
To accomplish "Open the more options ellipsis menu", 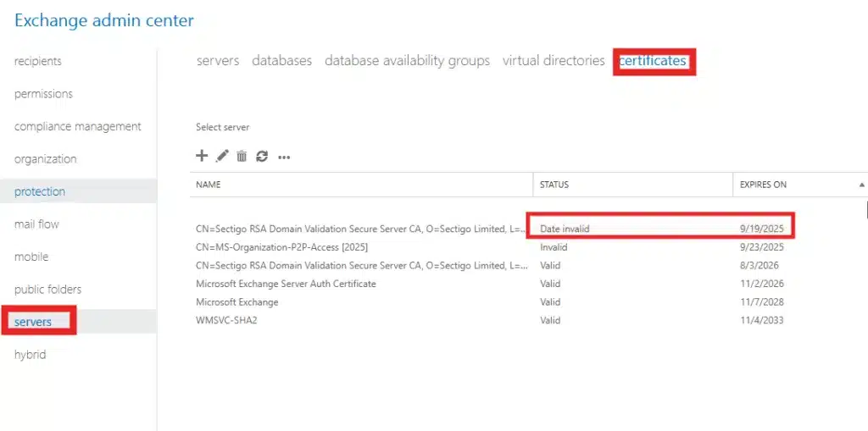I will 284,157.
